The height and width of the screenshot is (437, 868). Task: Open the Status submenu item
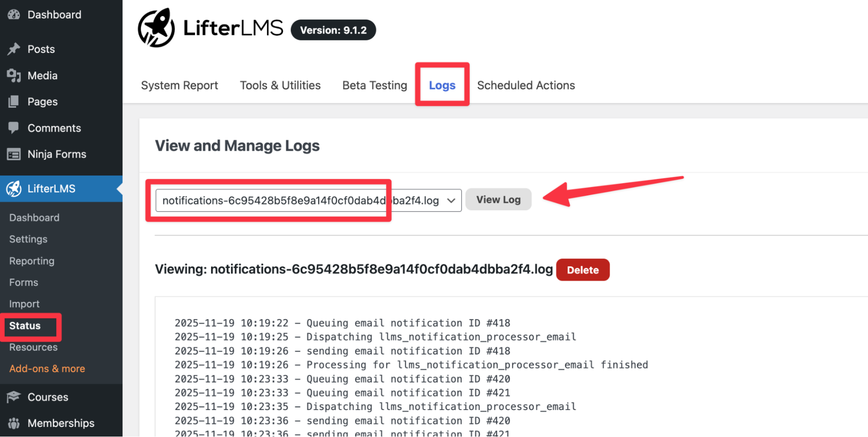pos(25,326)
